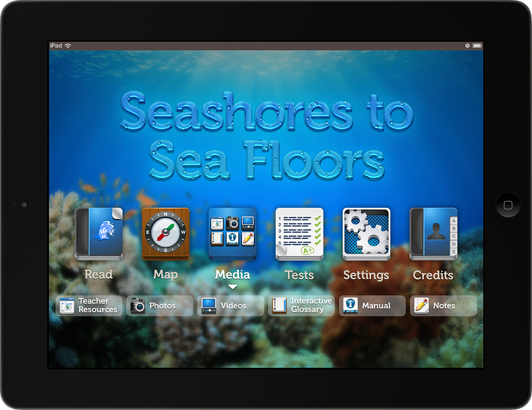Select the Media collection icon
This screenshot has height=410, width=532.
pyautogui.click(x=232, y=234)
